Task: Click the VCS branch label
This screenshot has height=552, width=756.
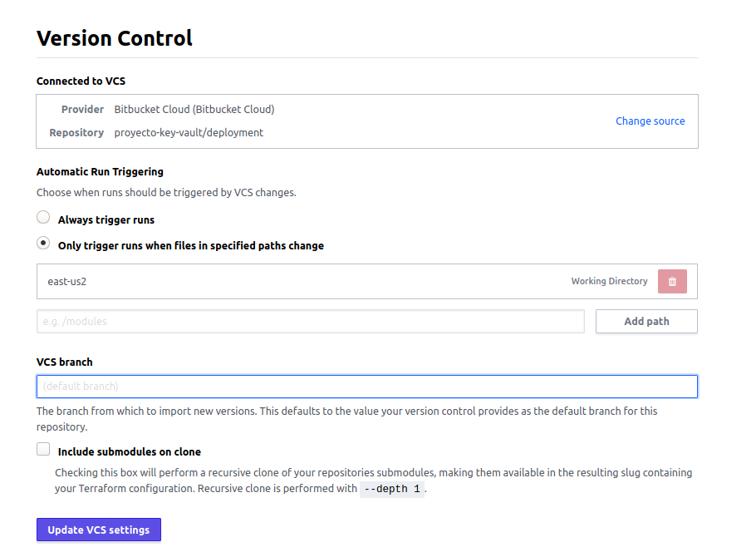Action: coord(65,362)
